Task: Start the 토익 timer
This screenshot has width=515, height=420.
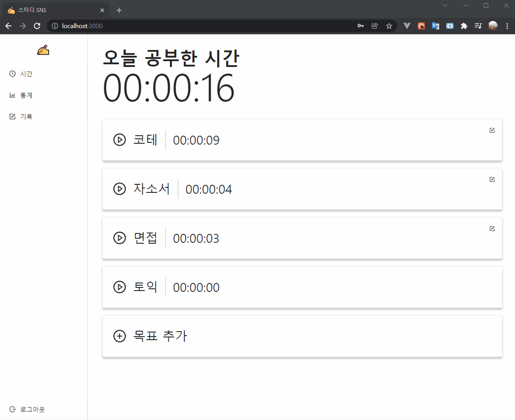Action: tap(119, 287)
